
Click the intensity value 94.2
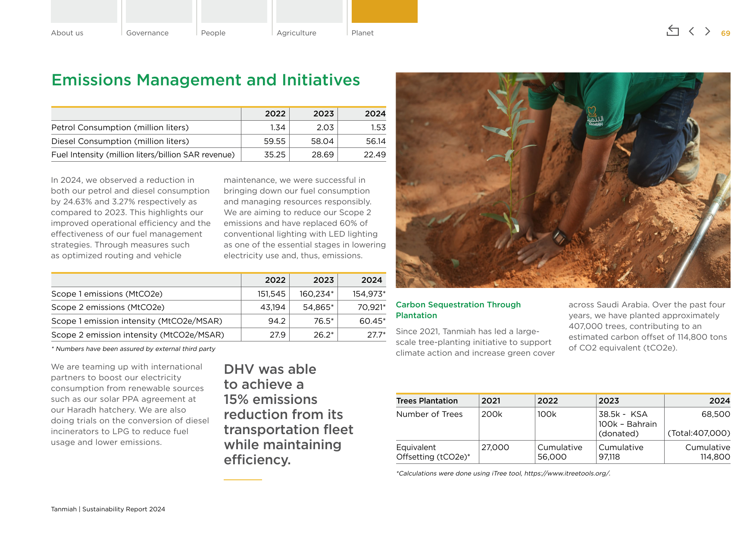click(277, 321)
